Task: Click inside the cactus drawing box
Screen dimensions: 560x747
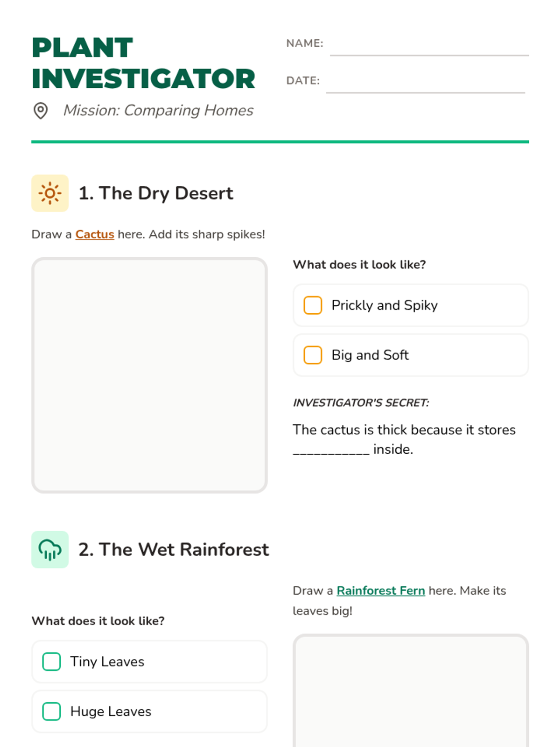Action: pyautogui.click(x=149, y=375)
